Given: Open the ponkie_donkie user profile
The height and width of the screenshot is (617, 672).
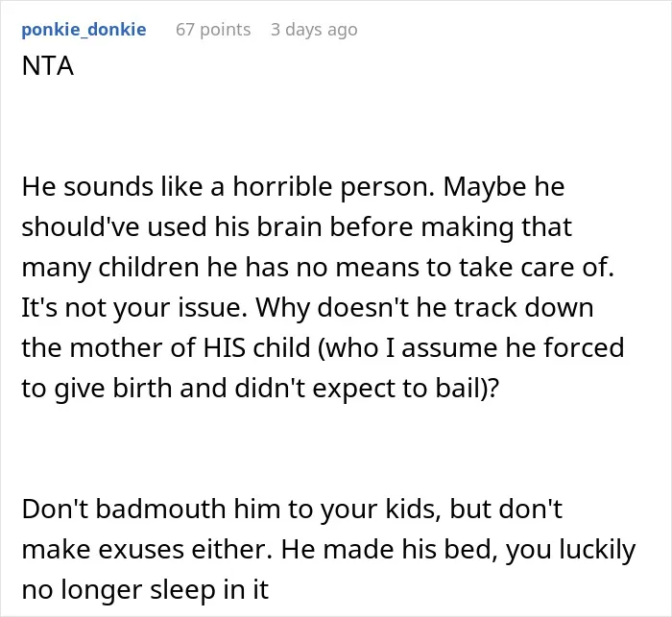Looking at the screenshot, I should click(84, 30).
